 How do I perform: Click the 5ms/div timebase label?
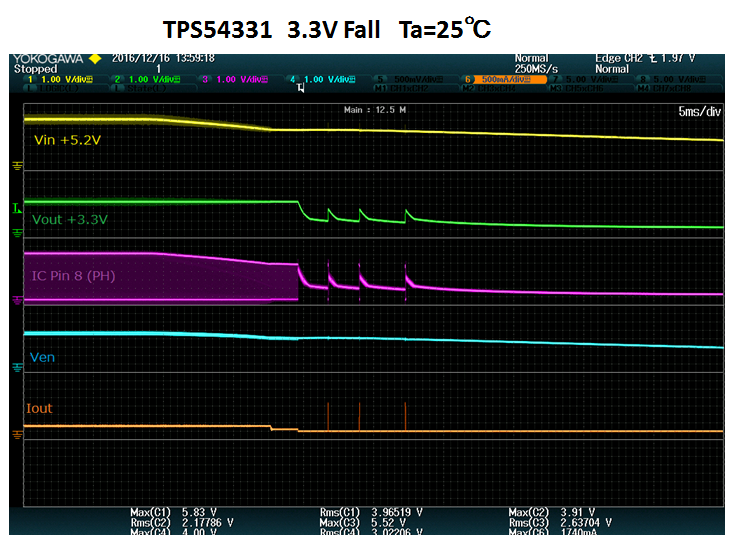tap(699, 111)
